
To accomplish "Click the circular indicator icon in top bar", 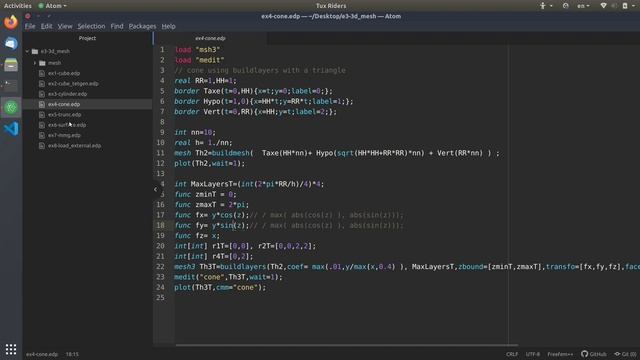I will click(565, 6).
